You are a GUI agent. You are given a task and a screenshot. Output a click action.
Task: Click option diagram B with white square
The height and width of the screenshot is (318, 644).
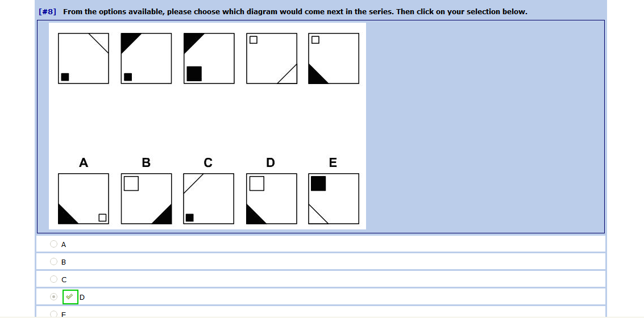[x=146, y=199]
